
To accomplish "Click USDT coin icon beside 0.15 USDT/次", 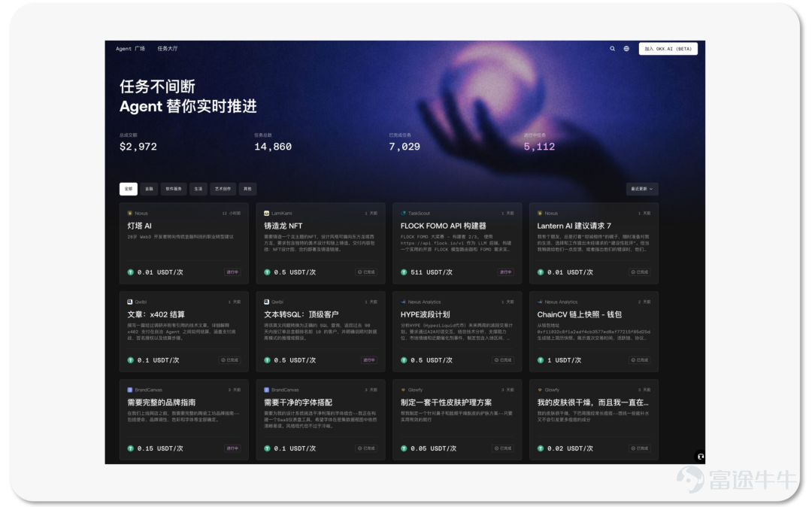I will (131, 449).
